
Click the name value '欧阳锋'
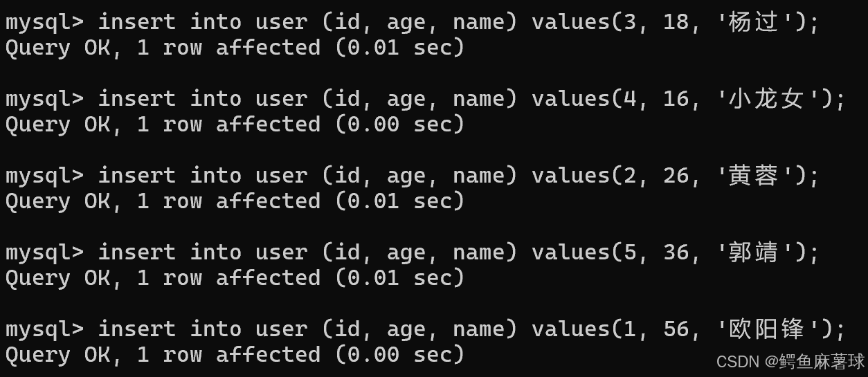point(767,330)
